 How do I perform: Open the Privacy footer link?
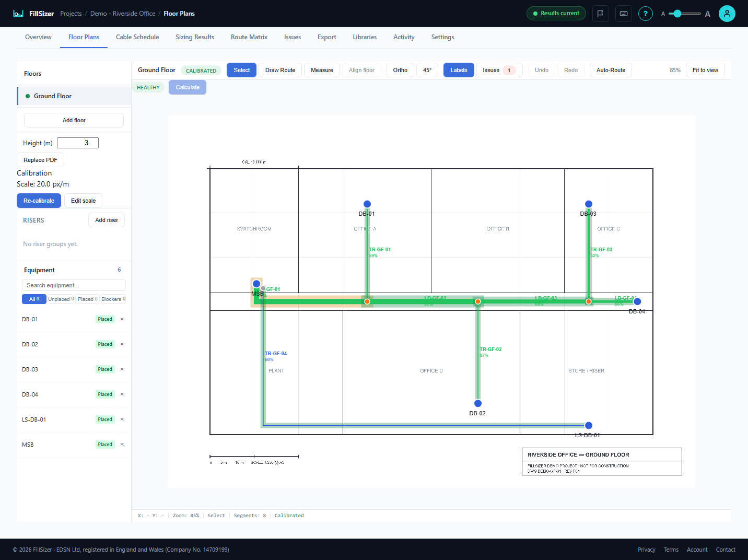coord(647,550)
